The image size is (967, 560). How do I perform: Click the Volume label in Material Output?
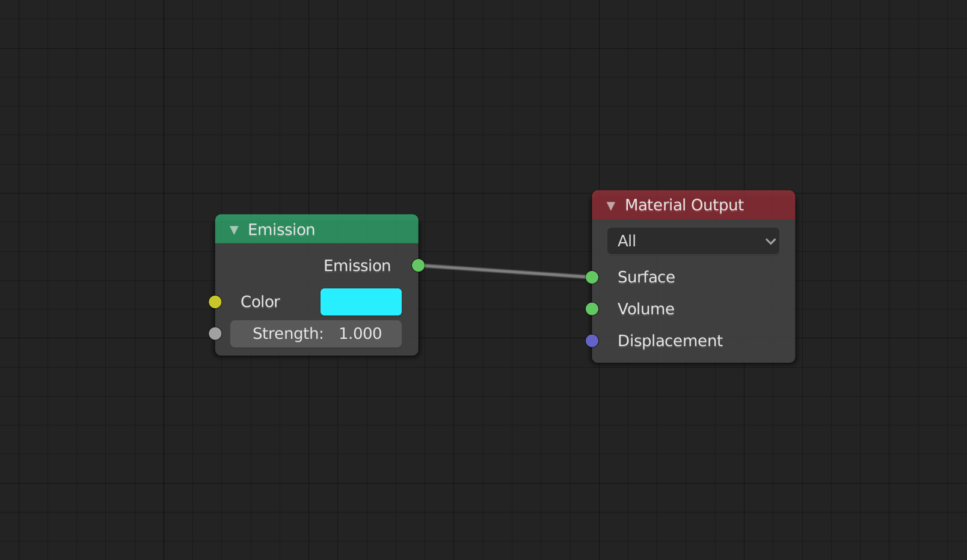tap(646, 309)
